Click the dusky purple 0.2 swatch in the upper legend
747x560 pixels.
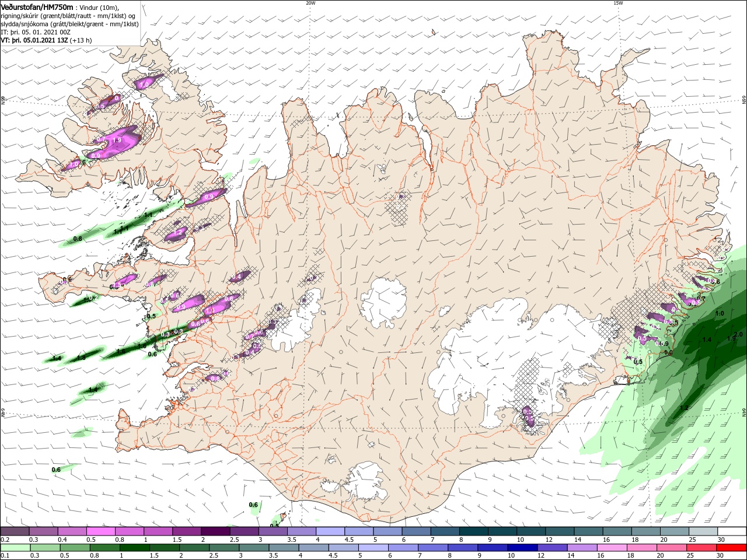click(15, 531)
